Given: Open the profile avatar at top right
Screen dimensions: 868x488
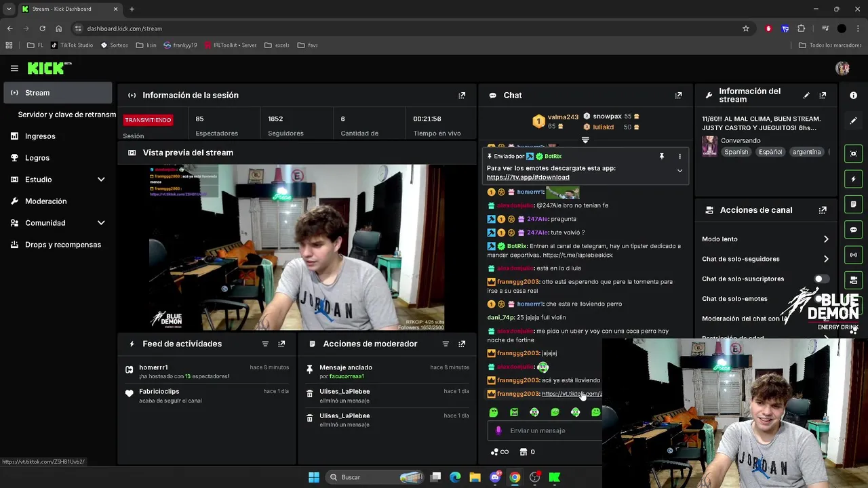Looking at the screenshot, I should pos(842,68).
